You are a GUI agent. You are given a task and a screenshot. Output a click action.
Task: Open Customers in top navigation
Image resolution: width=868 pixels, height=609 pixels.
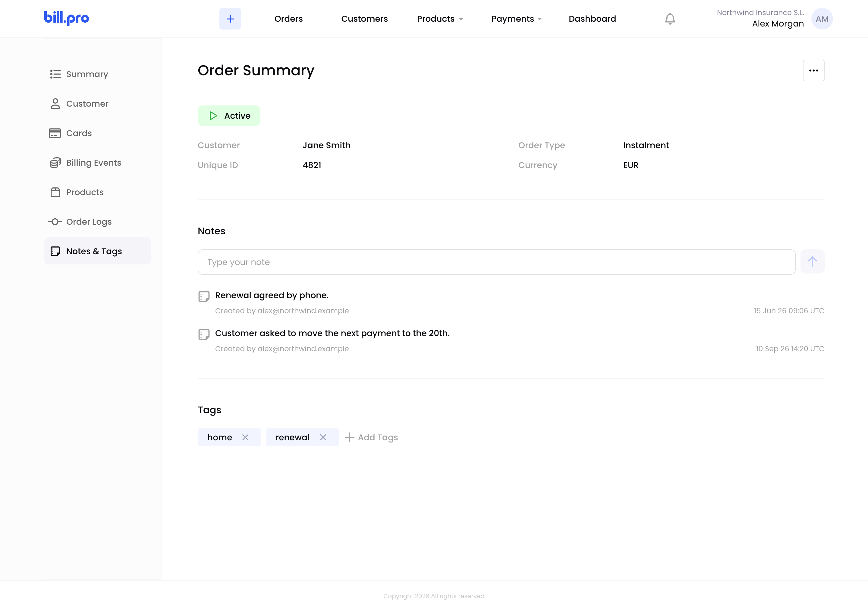[x=364, y=19]
